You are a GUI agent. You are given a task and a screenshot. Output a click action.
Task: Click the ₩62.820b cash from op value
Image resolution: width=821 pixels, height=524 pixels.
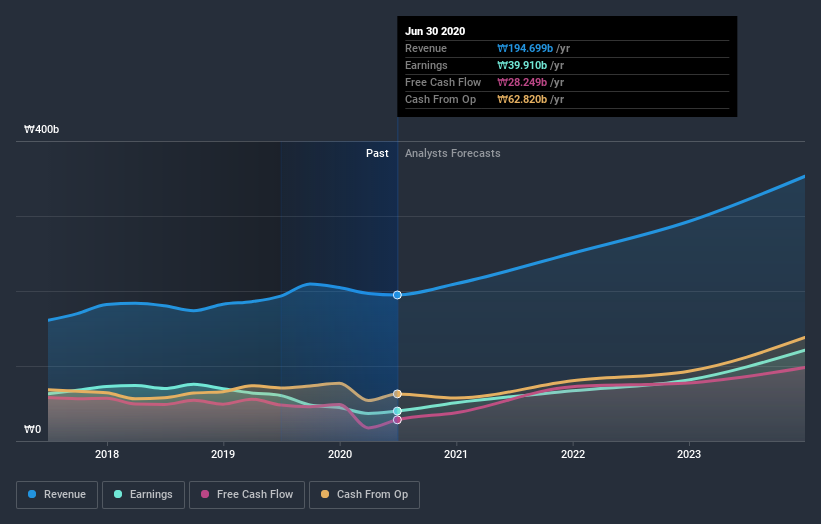(x=522, y=99)
